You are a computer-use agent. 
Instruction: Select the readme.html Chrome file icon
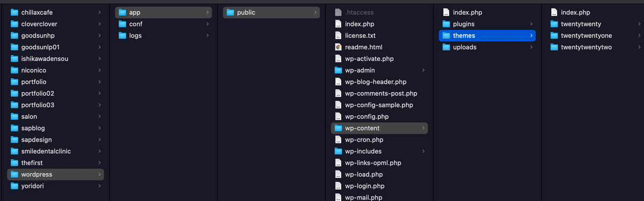(x=338, y=47)
